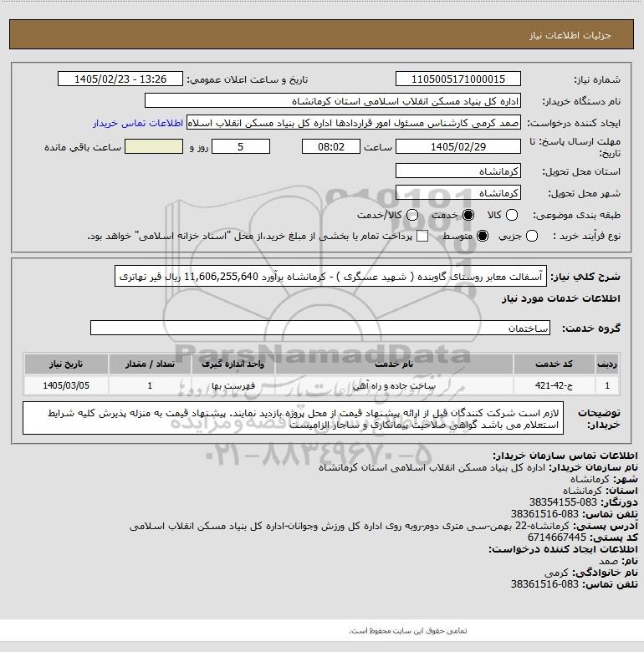Click the delivery province کرمانشاه field
644x652 pixels.
click(458, 171)
